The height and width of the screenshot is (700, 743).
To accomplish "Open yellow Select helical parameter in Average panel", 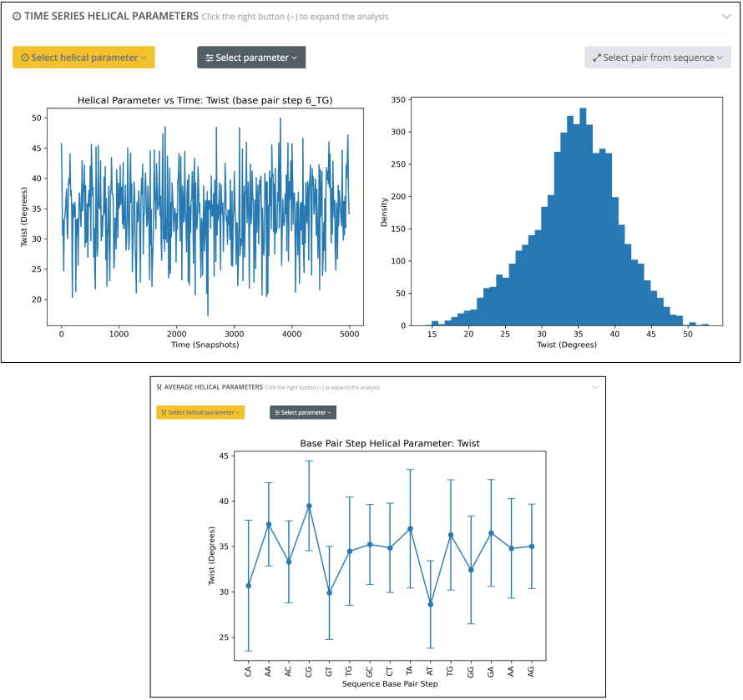I will (x=200, y=412).
